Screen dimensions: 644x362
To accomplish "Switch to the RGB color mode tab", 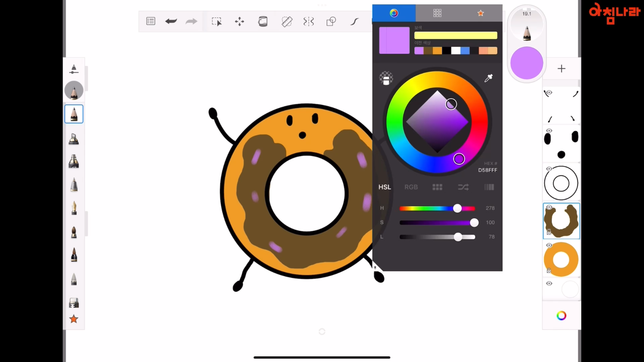I will click(x=411, y=187).
